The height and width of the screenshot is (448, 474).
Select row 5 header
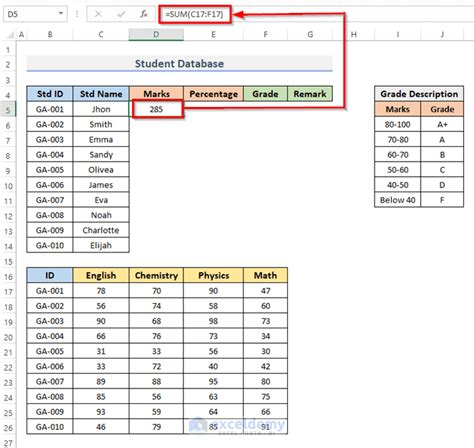coord(8,110)
